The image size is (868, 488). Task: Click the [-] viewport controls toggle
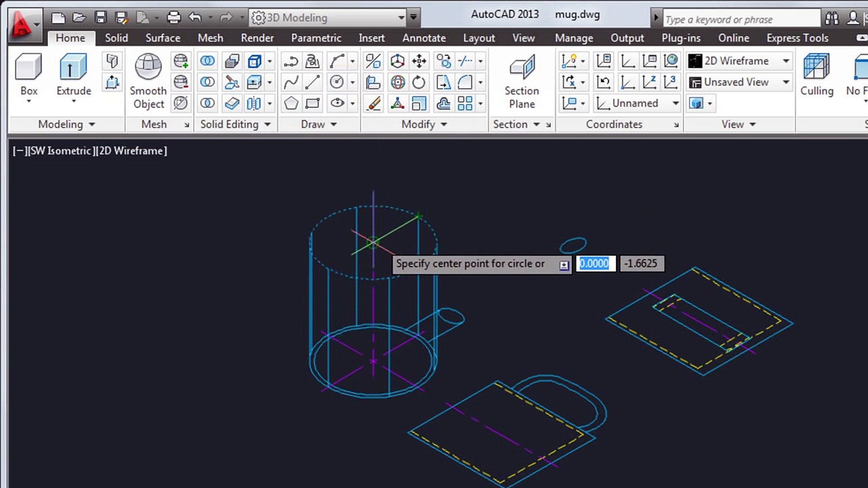pyautogui.click(x=19, y=151)
